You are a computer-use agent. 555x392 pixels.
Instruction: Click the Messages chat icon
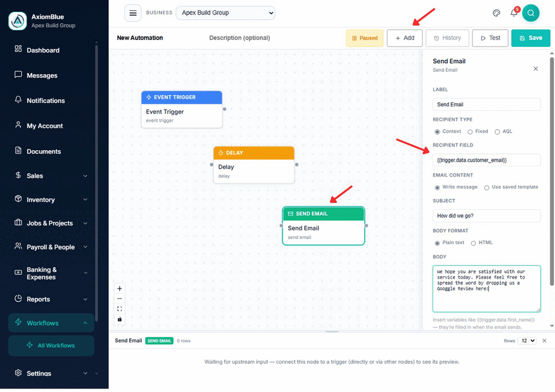pyautogui.click(x=18, y=74)
